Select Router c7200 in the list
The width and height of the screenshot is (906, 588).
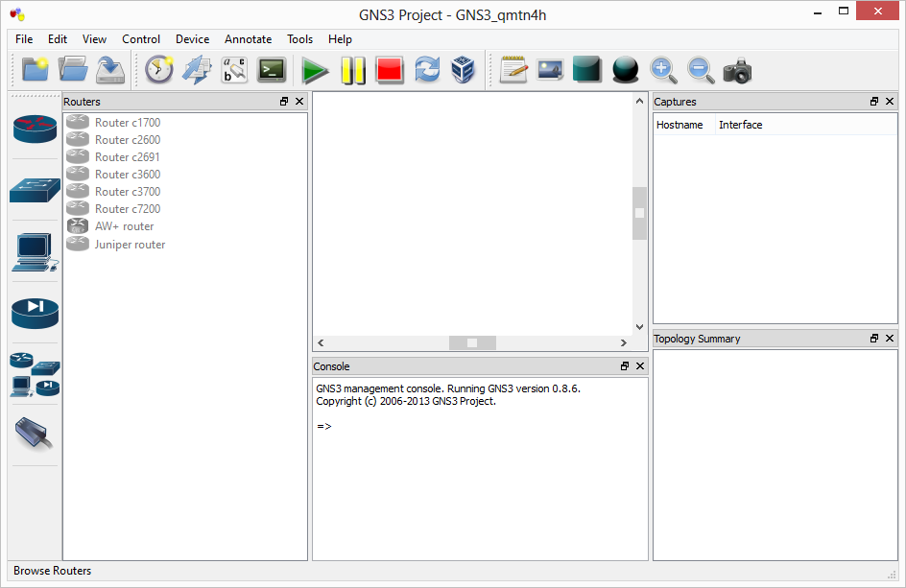185,209
